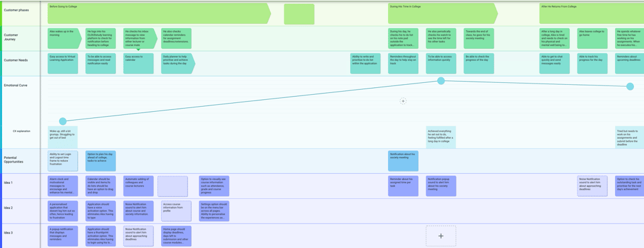This screenshot has width=644, height=248.
Task: Select the 'Customer Journey' lane label
Action: coord(11,37)
